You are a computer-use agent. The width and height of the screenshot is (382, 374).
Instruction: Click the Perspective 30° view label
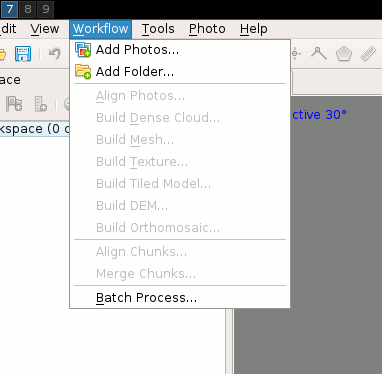(x=319, y=115)
